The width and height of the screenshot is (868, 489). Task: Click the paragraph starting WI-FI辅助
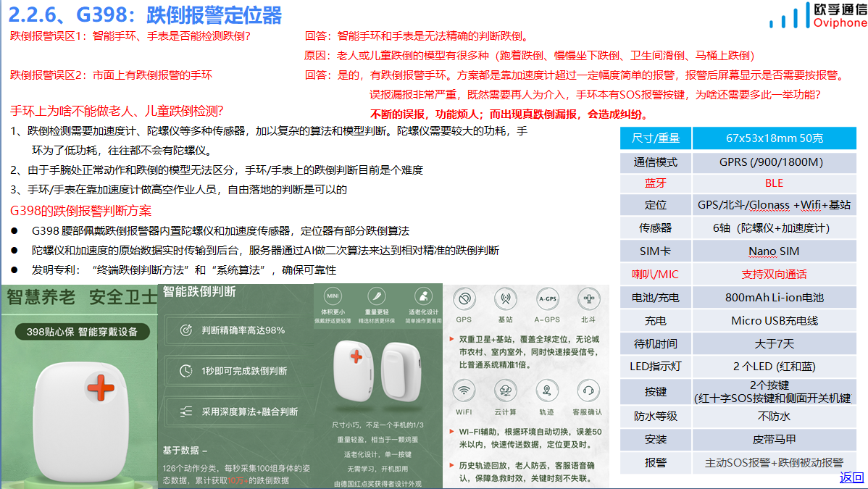(x=530, y=438)
